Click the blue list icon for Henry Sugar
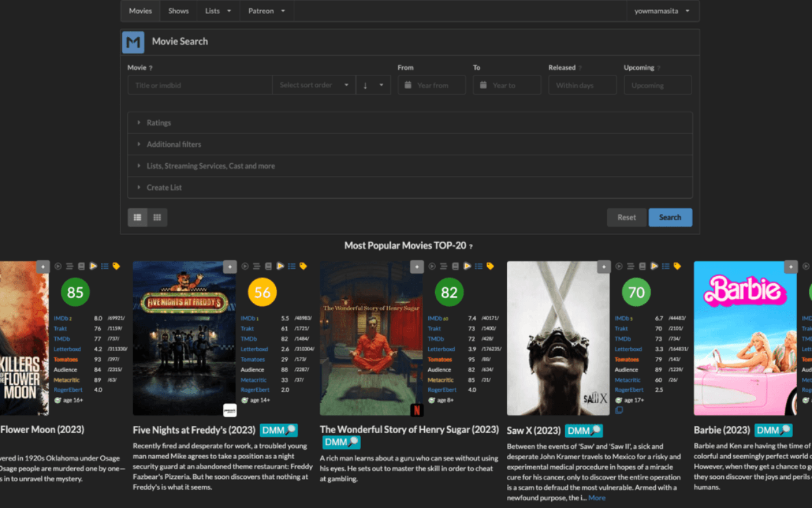The width and height of the screenshot is (812, 508). 479,267
